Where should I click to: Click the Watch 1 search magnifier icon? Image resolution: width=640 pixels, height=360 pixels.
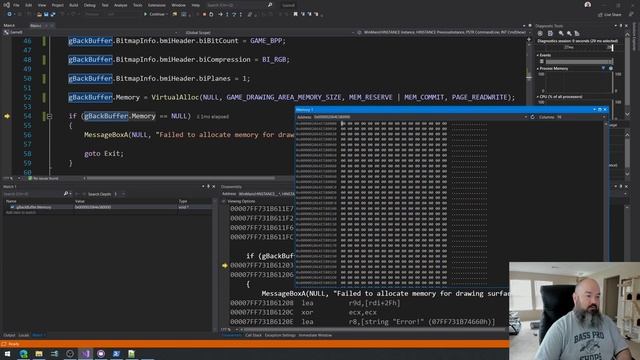[x=66, y=194]
